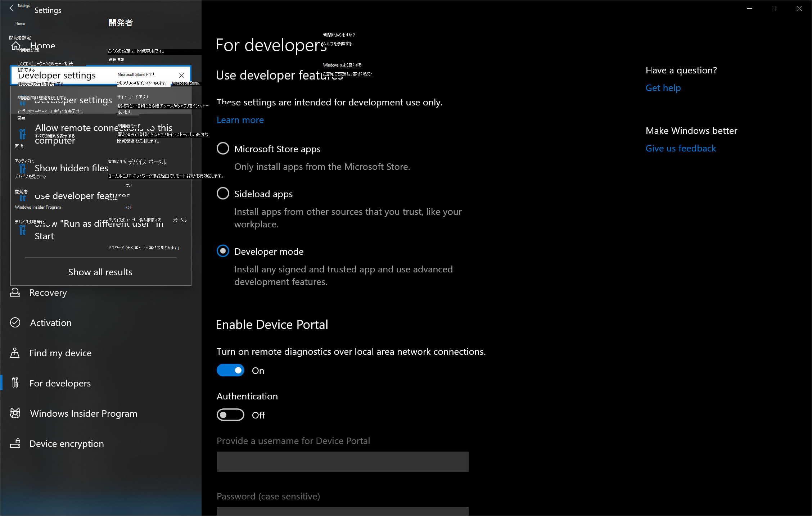Open the Learn more link

[x=240, y=120]
